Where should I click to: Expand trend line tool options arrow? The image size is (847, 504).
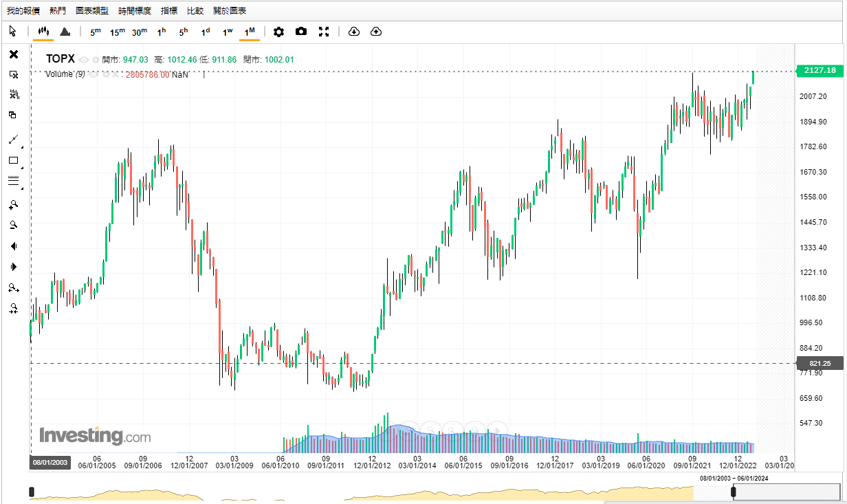21,147
